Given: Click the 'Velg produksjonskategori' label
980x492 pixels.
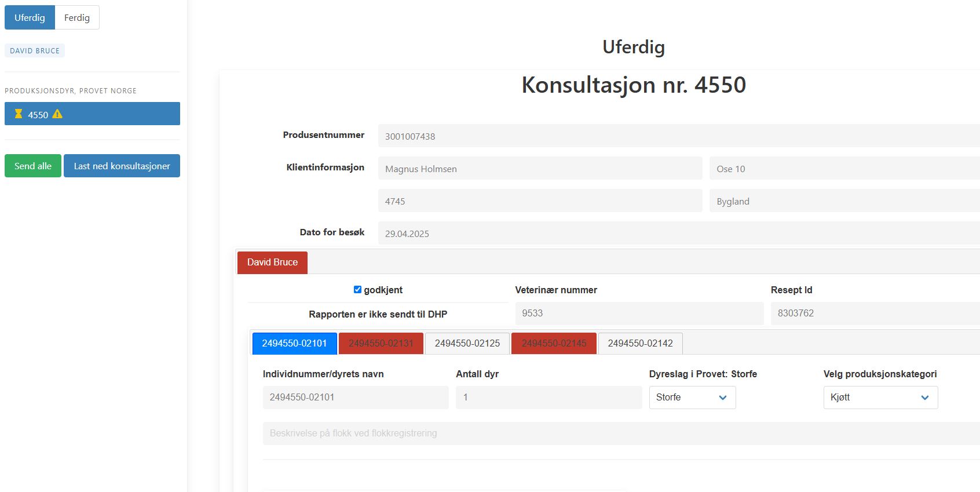Looking at the screenshot, I should click(880, 374).
